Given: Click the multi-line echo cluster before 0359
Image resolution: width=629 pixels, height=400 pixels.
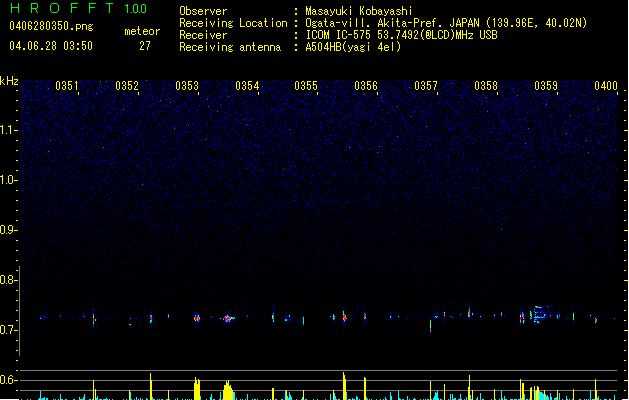Looking at the screenshot, I should click(540, 314).
